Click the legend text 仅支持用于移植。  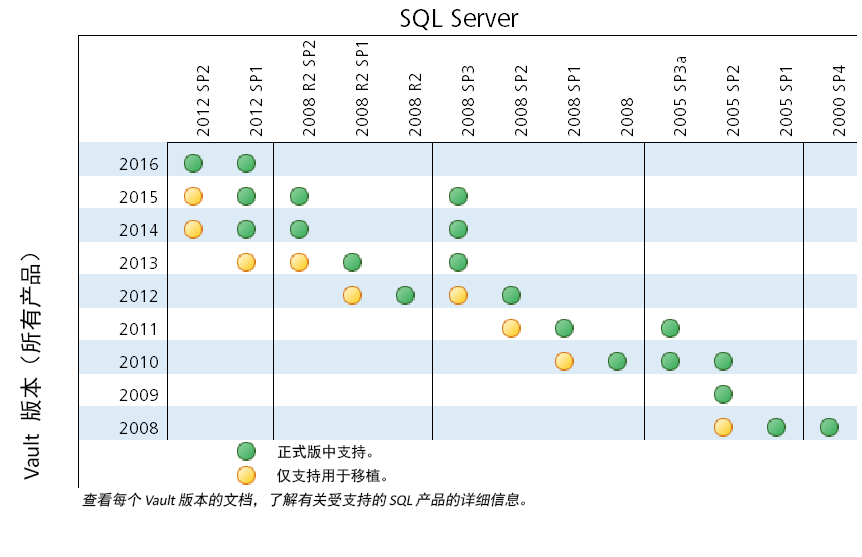(x=333, y=476)
